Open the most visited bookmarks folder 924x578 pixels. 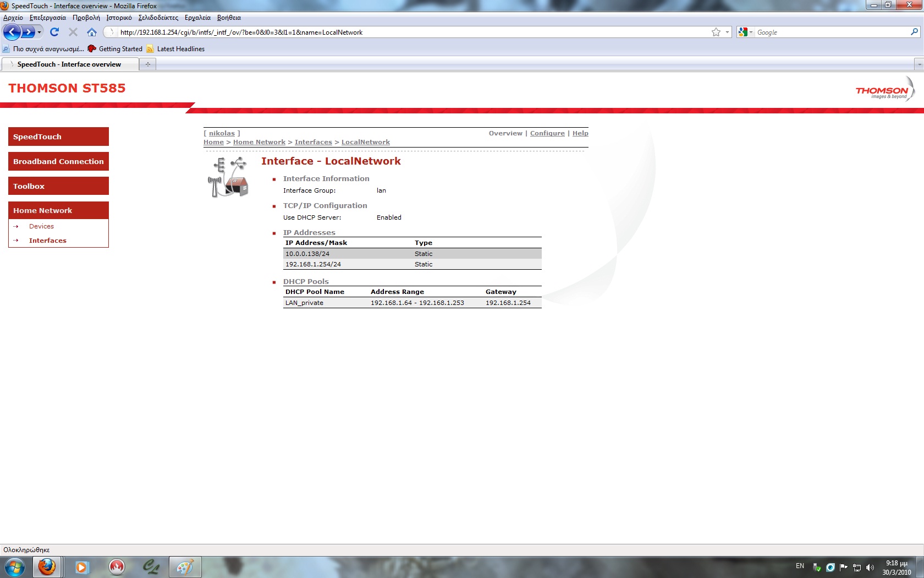[43, 49]
